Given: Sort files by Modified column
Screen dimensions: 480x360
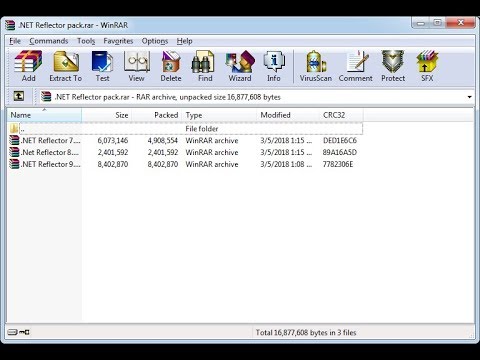Looking at the screenshot, I should click(288, 115).
